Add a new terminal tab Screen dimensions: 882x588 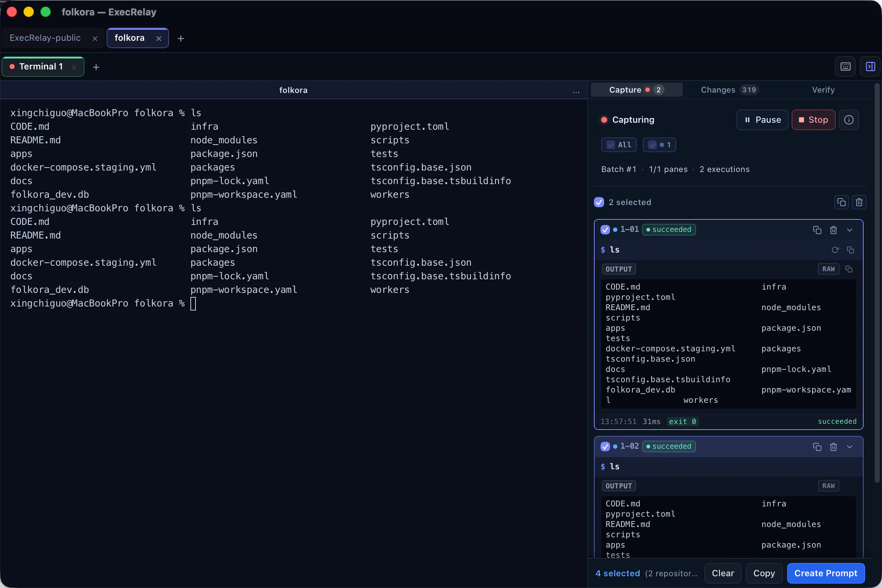click(x=96, y=67)
